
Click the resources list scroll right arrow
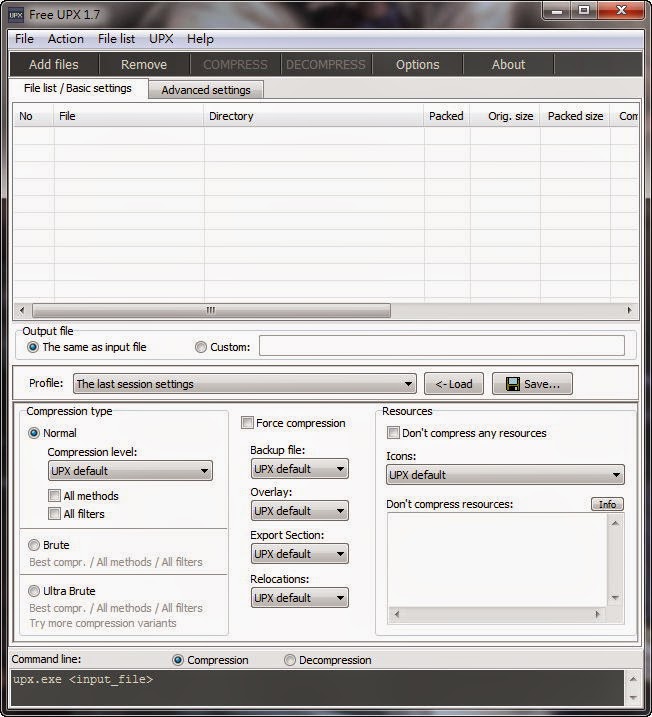[598, 614]
